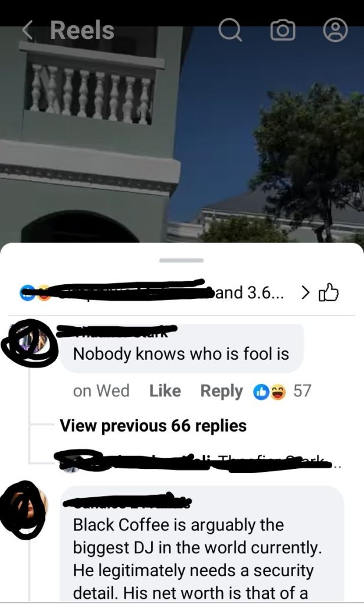
Task: Tap the blue like emoji in reactions summary
Action: (x=26, y=293)
